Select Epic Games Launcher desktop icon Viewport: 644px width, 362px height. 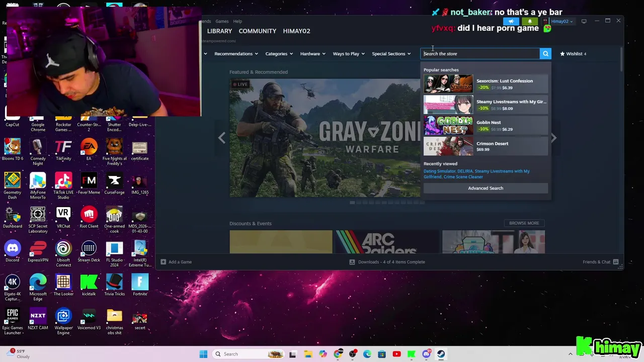tap(13, 321)
